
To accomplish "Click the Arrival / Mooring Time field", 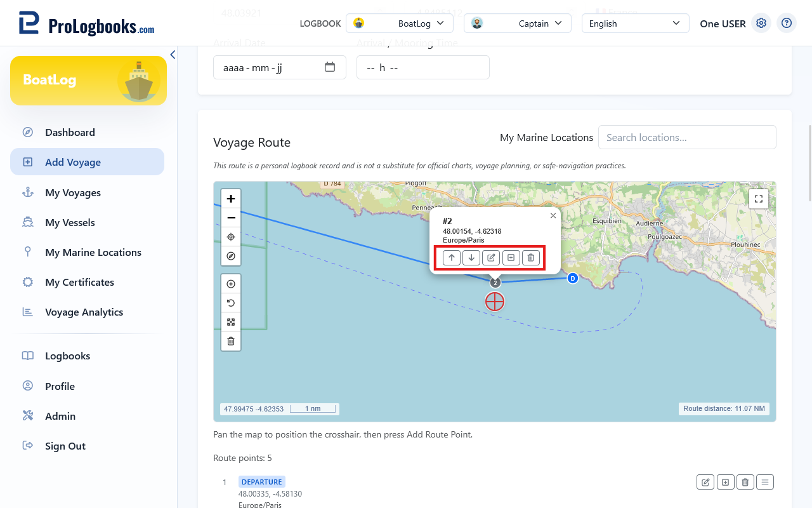I will (423, 67).
